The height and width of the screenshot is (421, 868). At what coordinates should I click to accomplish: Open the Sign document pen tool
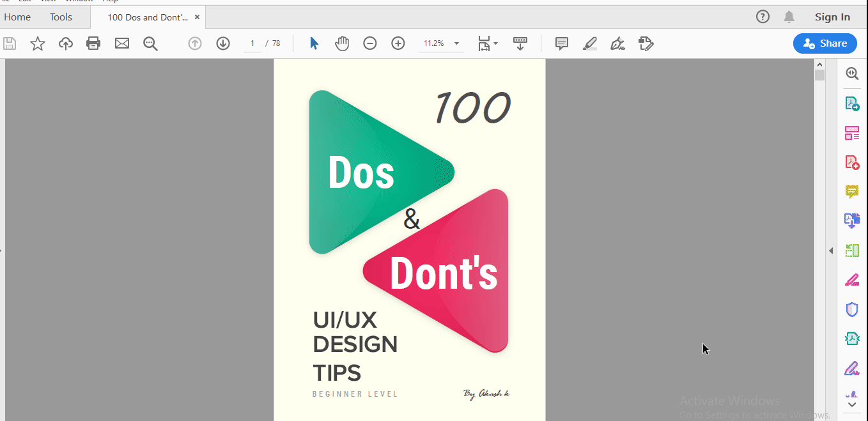[x=617, y=43]
